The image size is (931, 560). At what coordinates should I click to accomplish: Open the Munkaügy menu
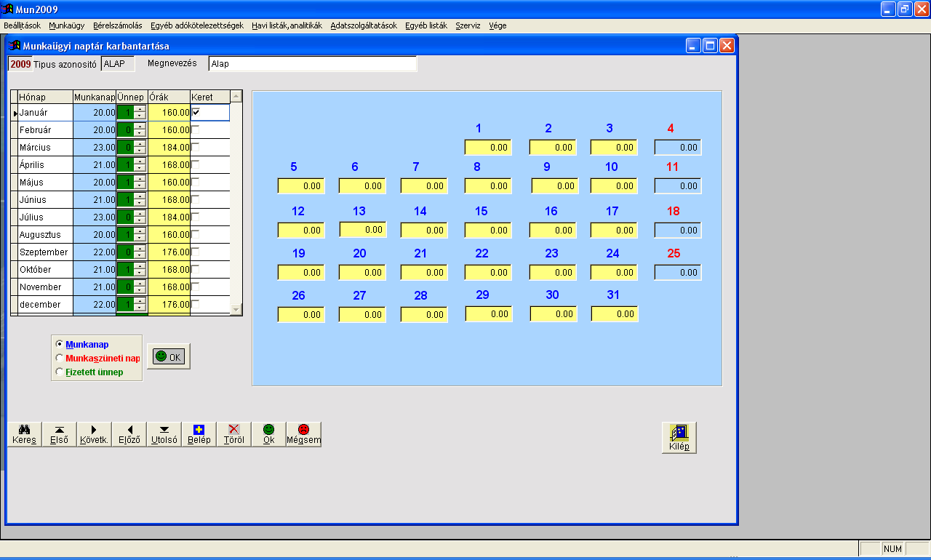[67, 25]
